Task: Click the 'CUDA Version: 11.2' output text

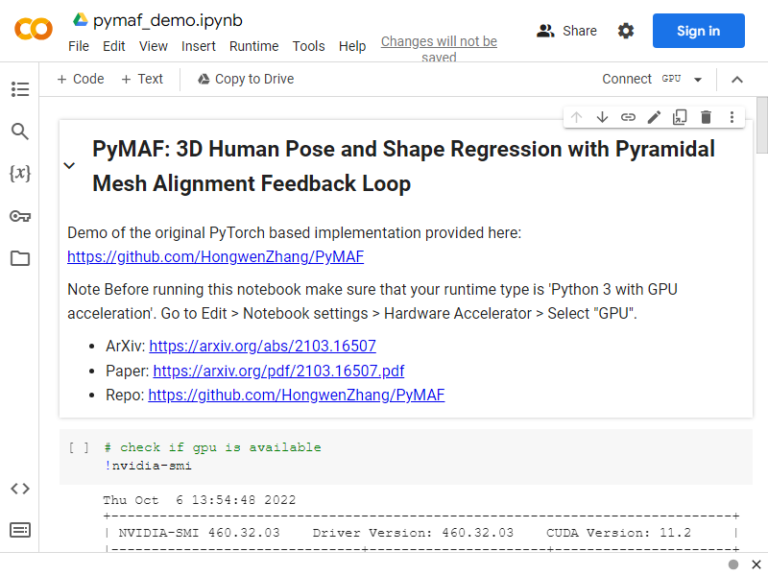Action: 619,533
